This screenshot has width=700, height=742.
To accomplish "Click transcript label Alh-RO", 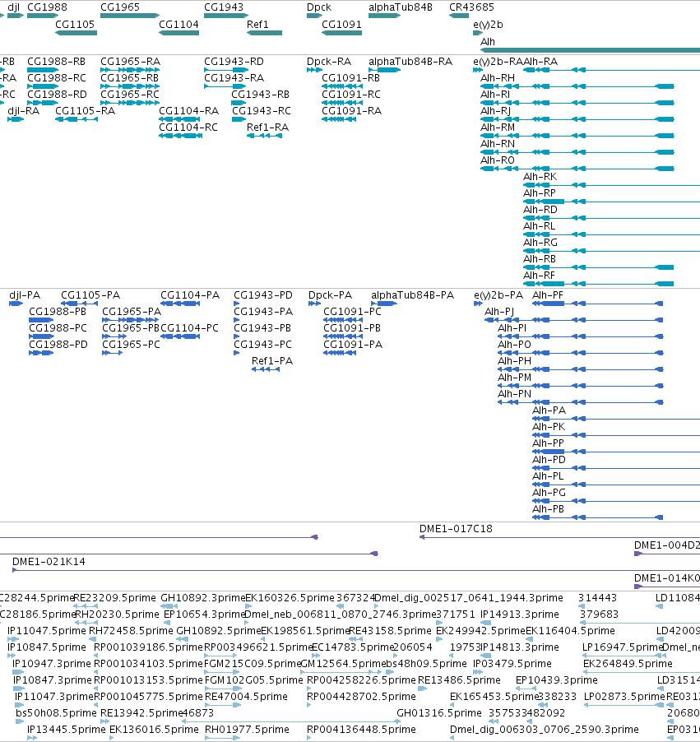I will click(x=498, y=160).
